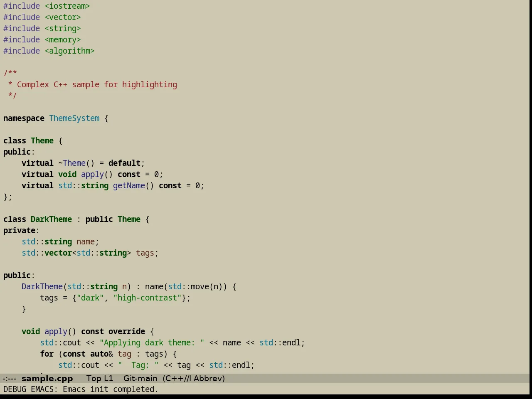
Task: Click the L1 line number indicator
Action: click(108, 379)
